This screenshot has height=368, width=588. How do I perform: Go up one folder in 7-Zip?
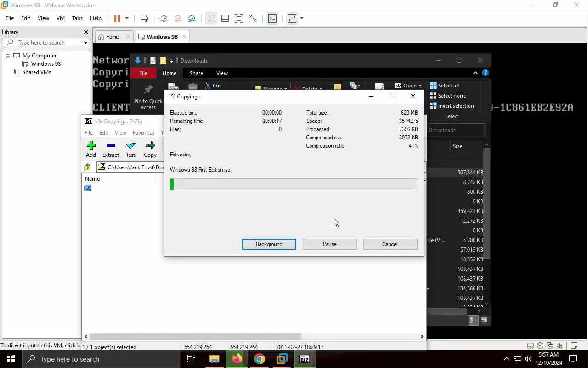[87, 167]
